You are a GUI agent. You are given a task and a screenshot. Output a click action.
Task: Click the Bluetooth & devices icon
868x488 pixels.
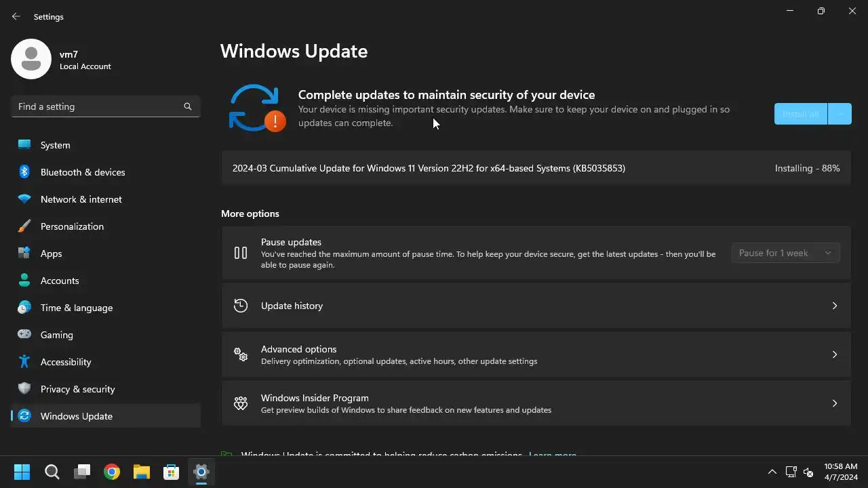pos(24,172)
